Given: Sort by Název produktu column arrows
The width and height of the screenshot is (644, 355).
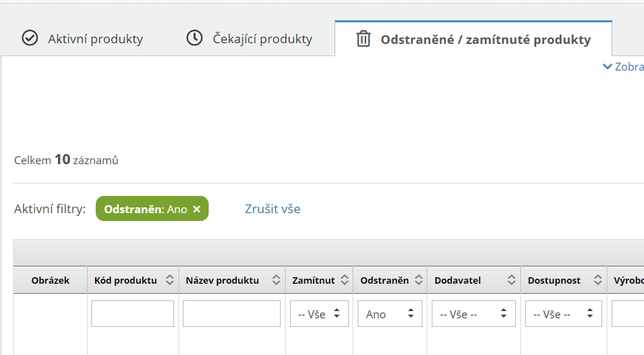Looking at the screenshot, I should (x=276, y=280).
